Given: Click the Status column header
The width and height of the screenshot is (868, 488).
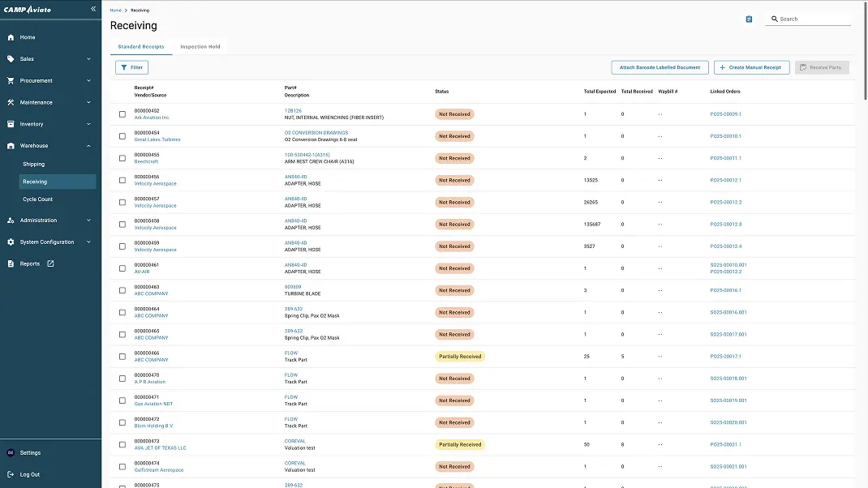Looking at the screenshot, I should pyautogui.click(x=441, y=92).
